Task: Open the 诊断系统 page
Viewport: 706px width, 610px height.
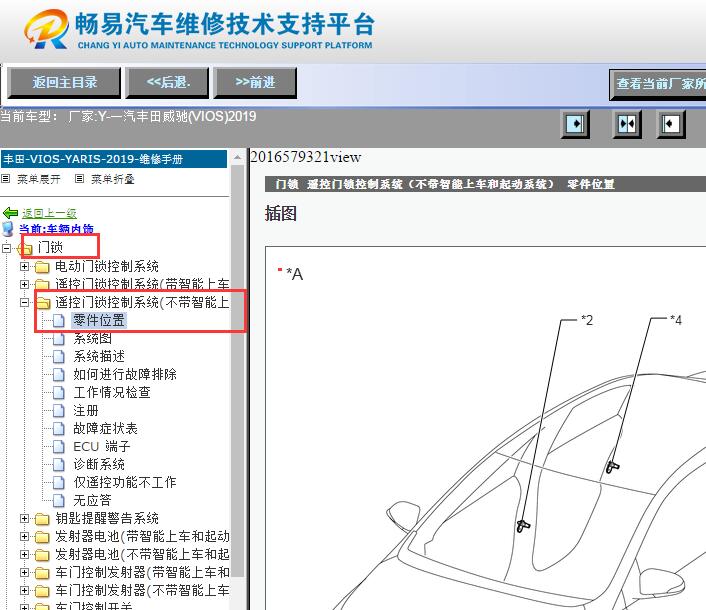Action: [99, 464]
